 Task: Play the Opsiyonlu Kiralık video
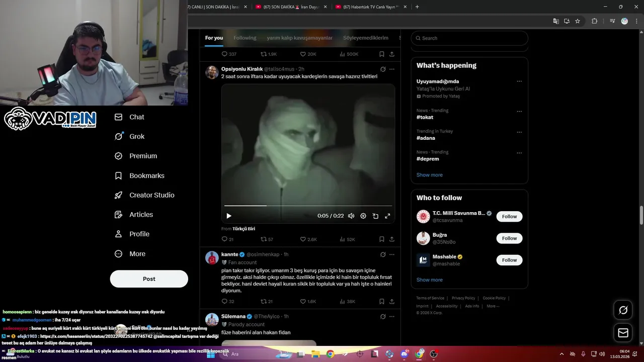click(x=229, y=216)
